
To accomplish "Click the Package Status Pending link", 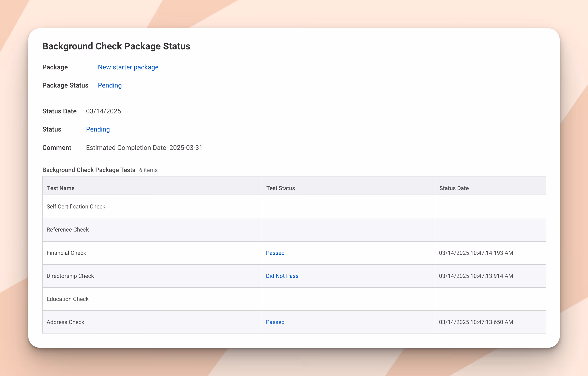I will (110, 85).
